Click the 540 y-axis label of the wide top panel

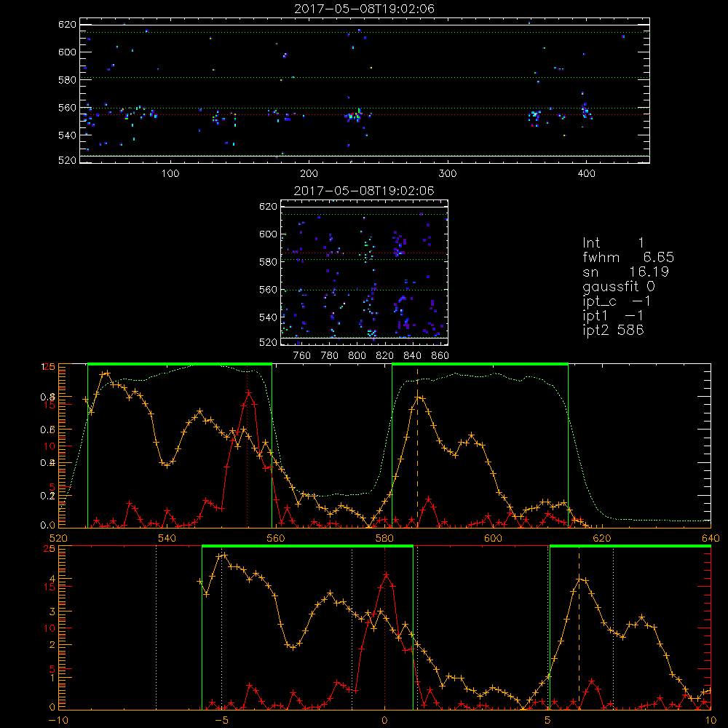point(67,135)
